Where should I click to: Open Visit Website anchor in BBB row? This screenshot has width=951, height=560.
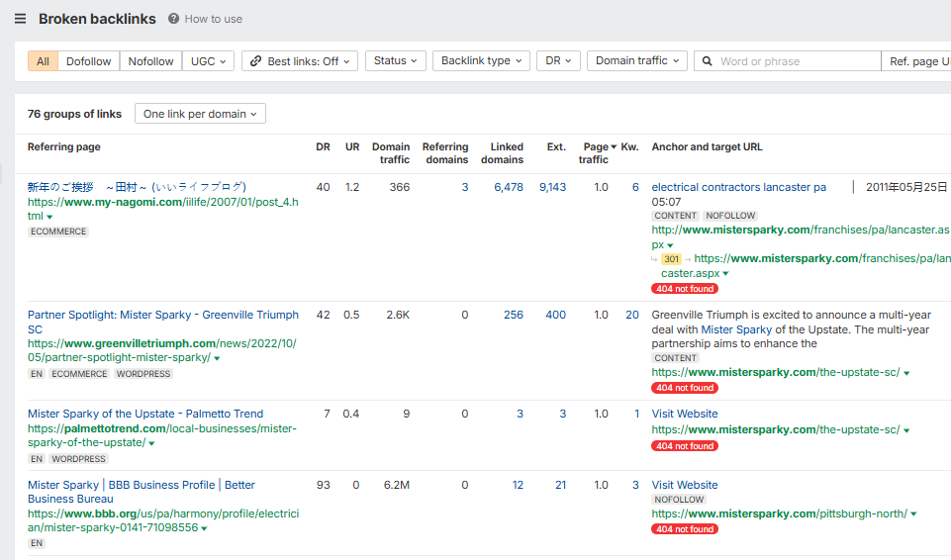point(685,485)
